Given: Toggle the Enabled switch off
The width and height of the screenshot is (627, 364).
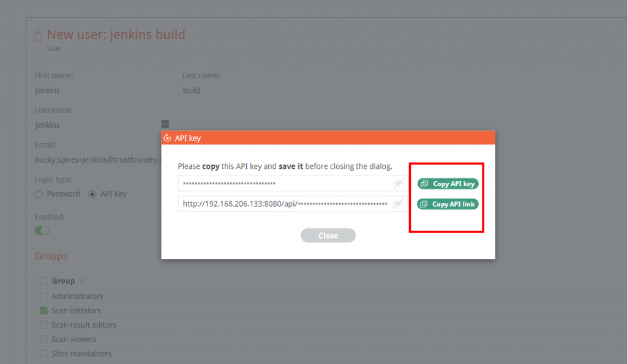Looking at the screenshot, I should click(42, 231).
